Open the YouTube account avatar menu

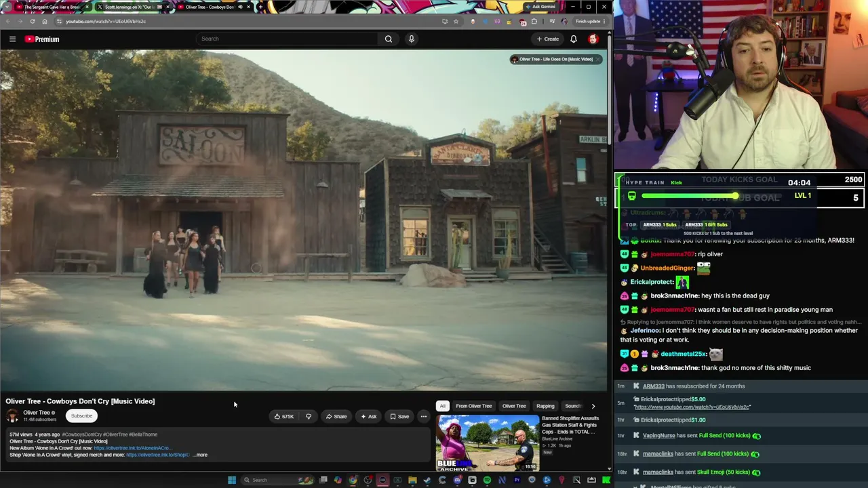coord(593,39)
